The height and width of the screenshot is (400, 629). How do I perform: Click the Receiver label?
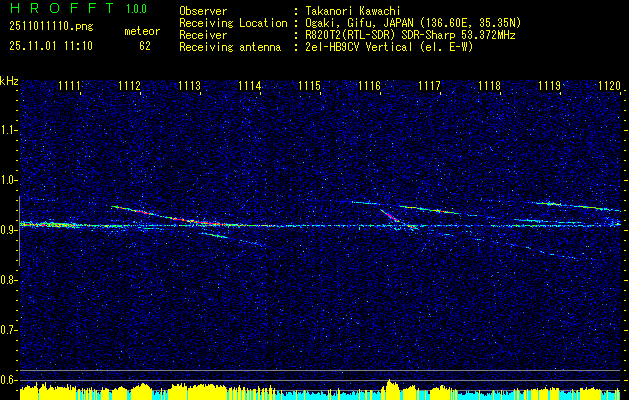click(203, 35)
